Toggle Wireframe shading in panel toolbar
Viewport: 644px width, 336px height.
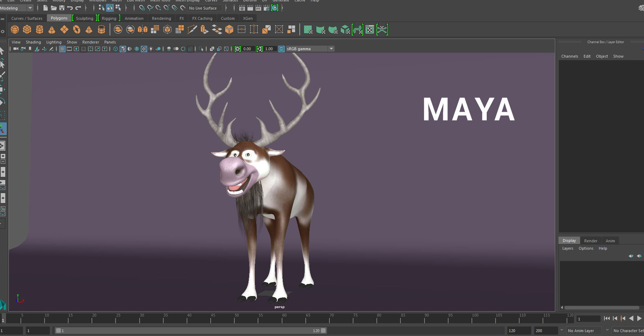(116, 49)
